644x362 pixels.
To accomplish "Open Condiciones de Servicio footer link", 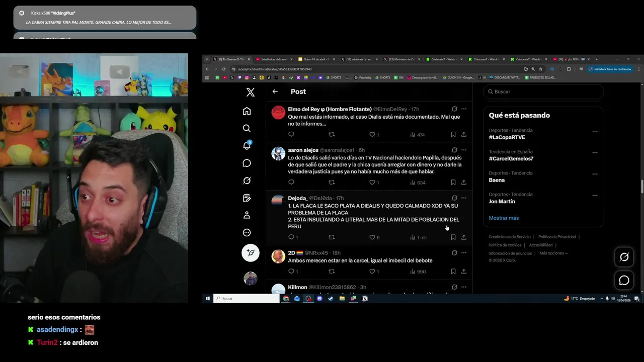I will (x=509, y=237).
